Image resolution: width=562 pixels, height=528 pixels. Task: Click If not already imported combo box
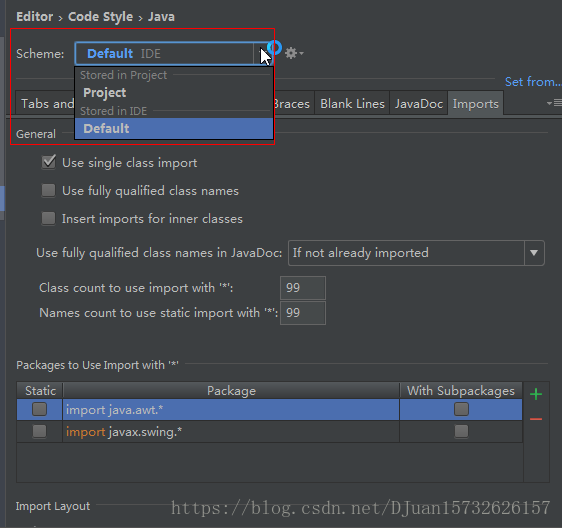416,253
